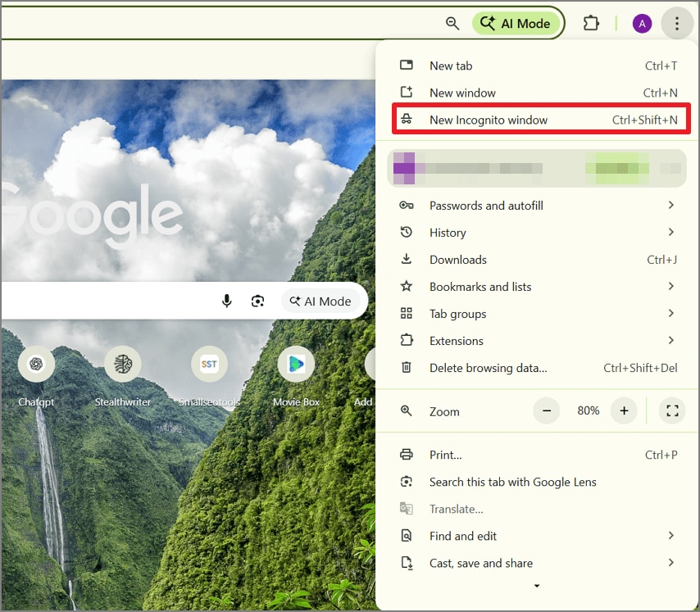The height and width of the screenshot is (612, 700).
Task: Open the profile avatar A
Action: click(642, 24)
